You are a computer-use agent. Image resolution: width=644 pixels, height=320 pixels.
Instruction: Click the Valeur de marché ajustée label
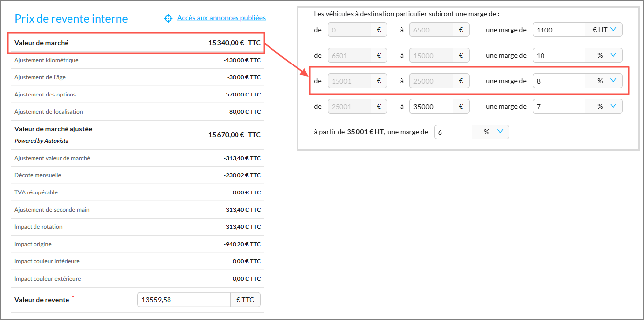click(x=53, y=129)
